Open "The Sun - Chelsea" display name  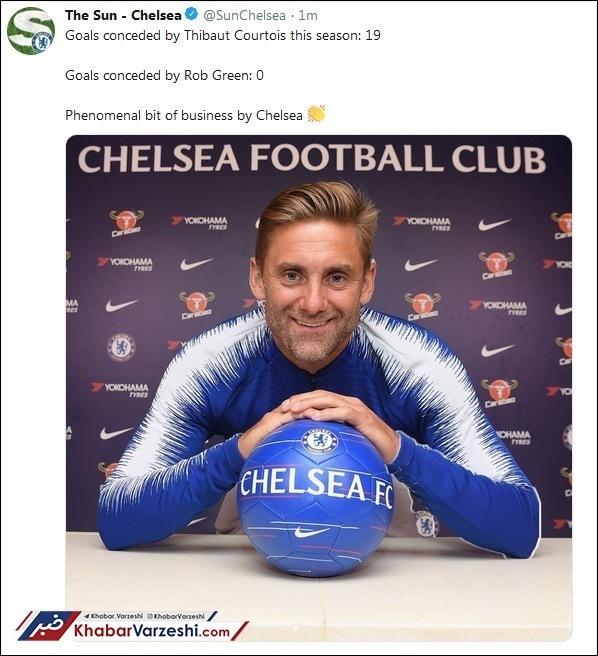coord(123,15)
